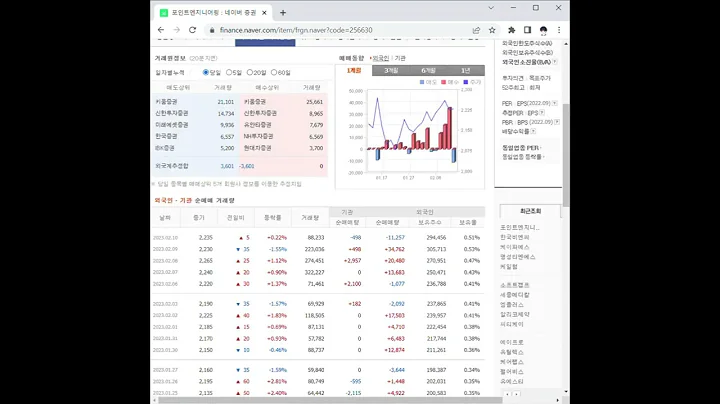The width and height of the screenshot is (720, 404).
Task: Click the address bar URL field
Action: click(x=342, y=30)
